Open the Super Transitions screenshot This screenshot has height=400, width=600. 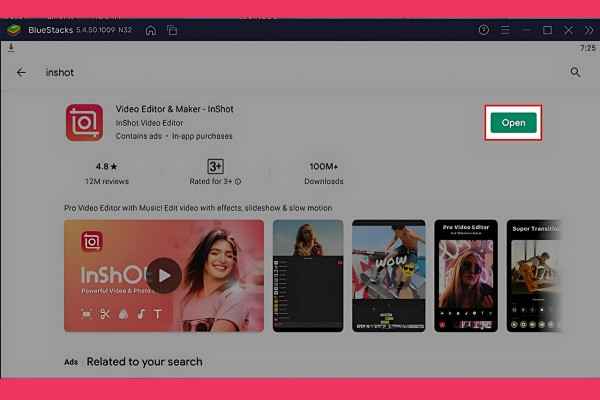pyautogui.click(x=534, y=276)
